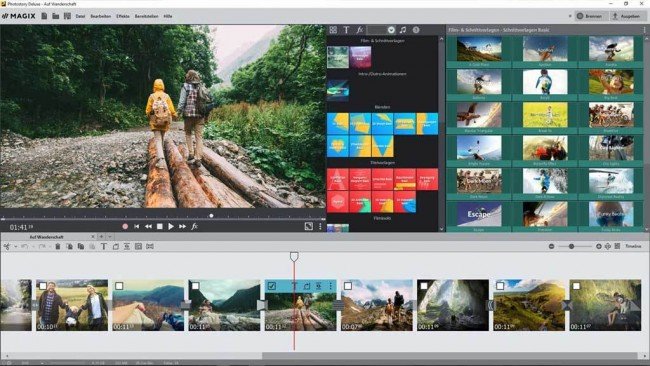Open the Effekte menu
The width and height of the screenshot is (650, 366).
click(x=123, y=16)
